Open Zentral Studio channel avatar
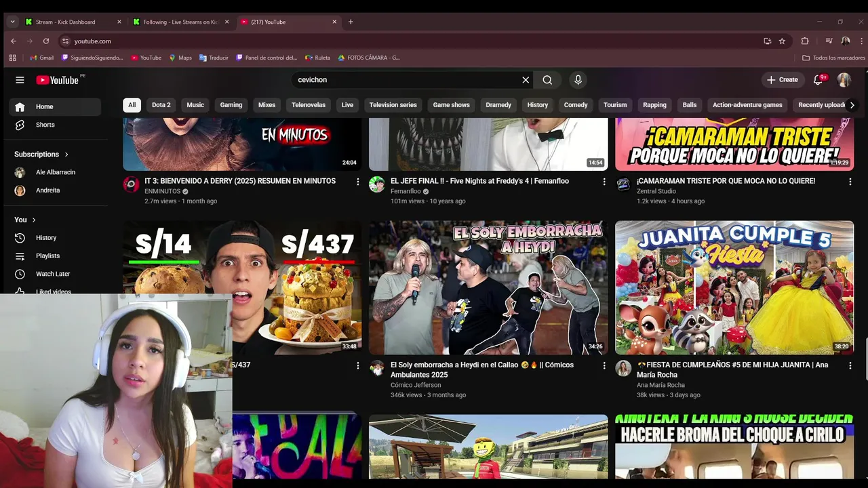This screenshot has width=868, height=488. click(x=623, y=184)
